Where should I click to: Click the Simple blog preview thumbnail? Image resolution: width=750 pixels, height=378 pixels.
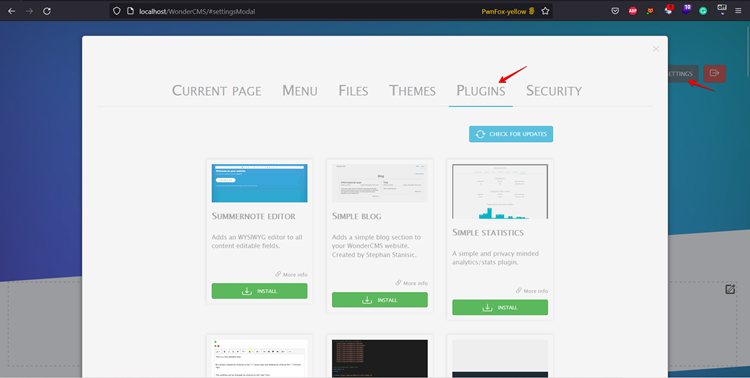[x=380, y=183]
